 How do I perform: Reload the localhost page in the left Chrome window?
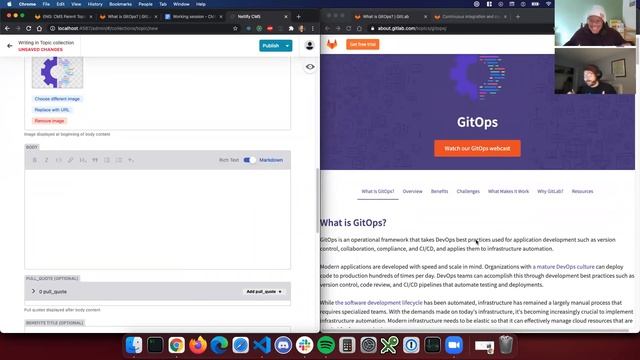click(29, 29)
